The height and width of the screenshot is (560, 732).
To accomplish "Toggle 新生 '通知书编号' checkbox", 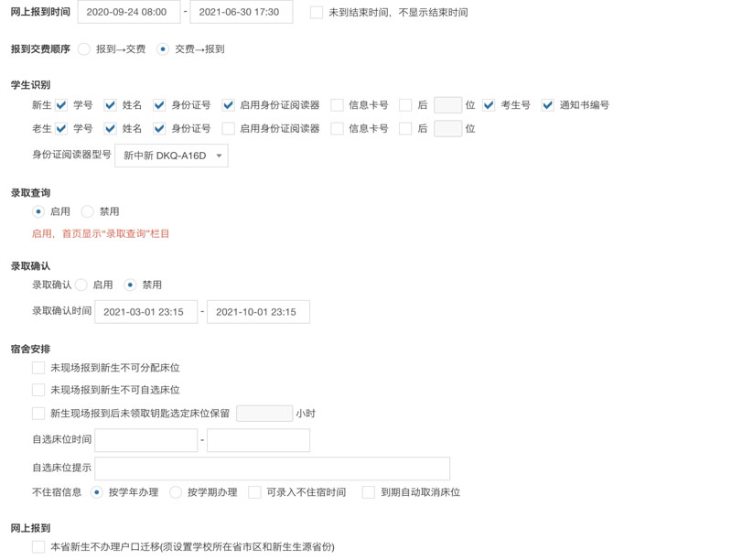I will coord(547,105).
